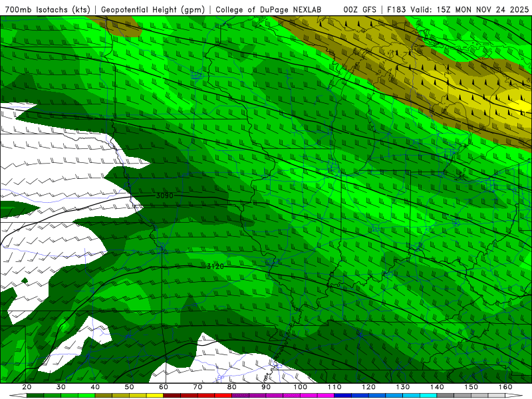The height and width of the screenshot is (399, 532).
Task: Click the 20 value on the color scale
Action: (27, 387)
